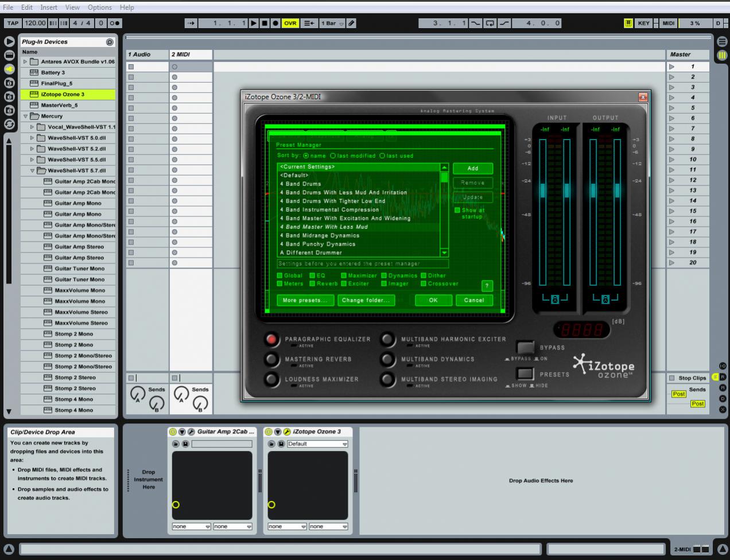Toggle the Crossover checkbox in Preset Manager
730x560 pixels.
click(424, 283)
